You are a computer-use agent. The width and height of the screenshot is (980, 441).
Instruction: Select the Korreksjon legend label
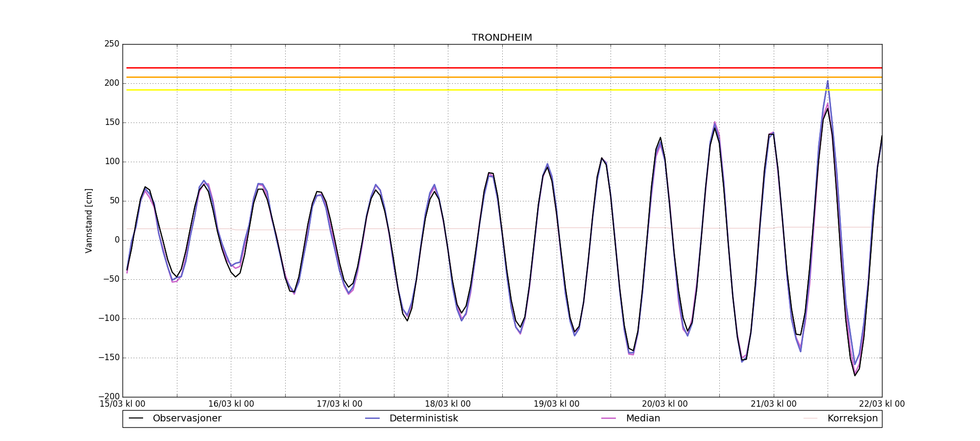point(852,418)
